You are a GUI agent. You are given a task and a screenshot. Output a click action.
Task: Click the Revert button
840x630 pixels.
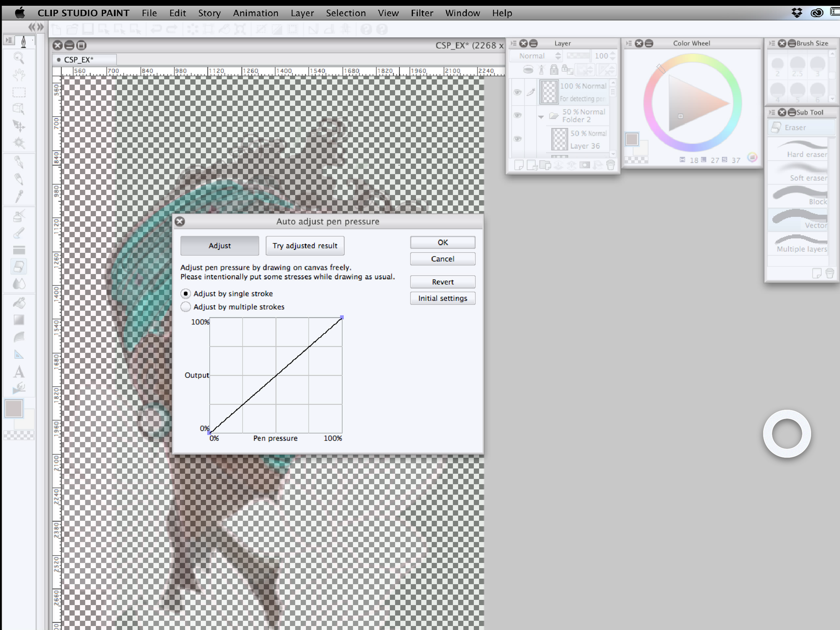coord(443,282)
